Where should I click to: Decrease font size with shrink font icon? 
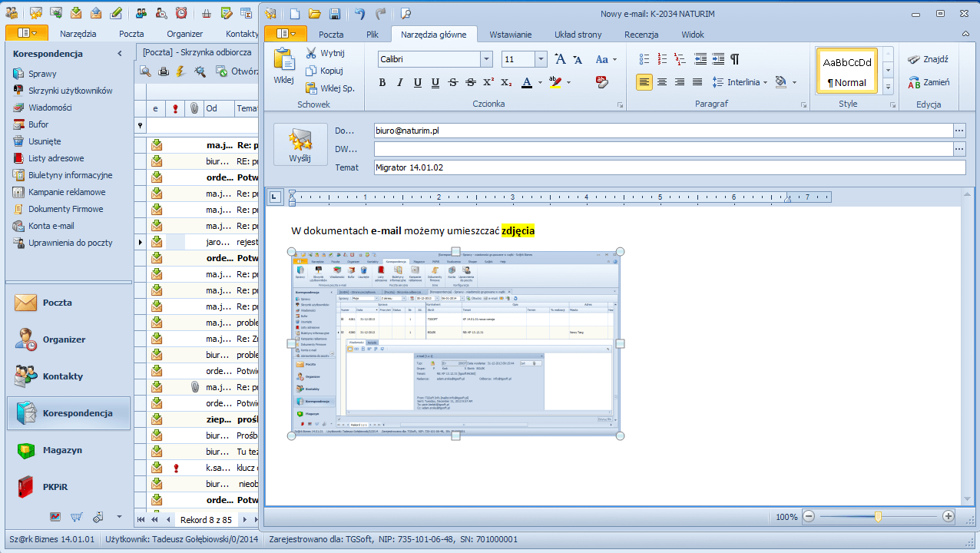(x=578, y=59)
